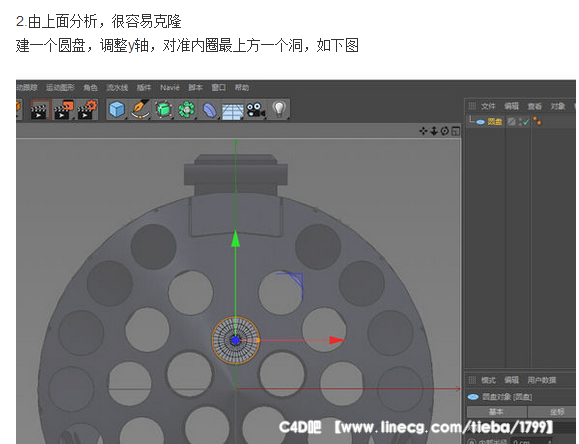The image size is (579, 444).
Task: Click the disc icon in Object Manager
Action: [x=480, y=122]
